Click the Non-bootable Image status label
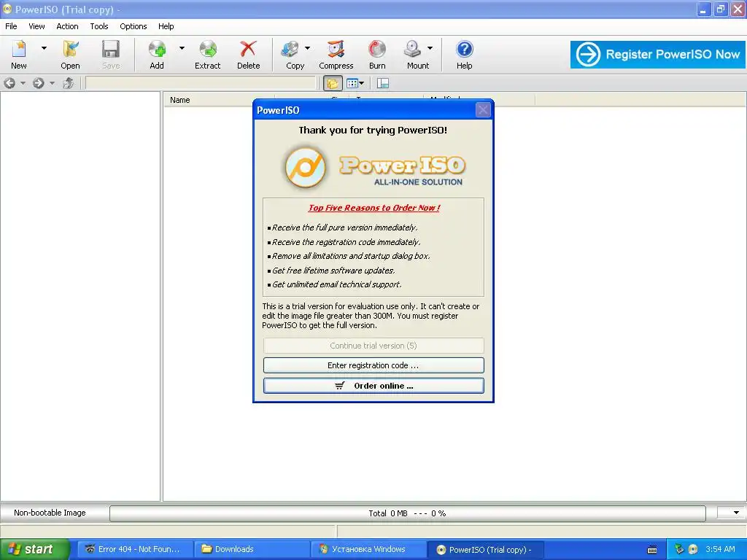This screenshot has width=747, height=560. pos(50,513)
